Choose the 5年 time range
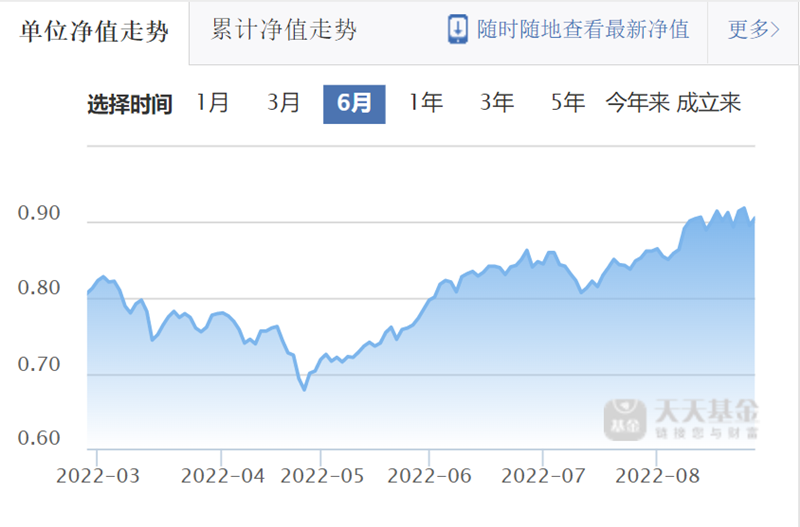The image size is (800, 527). click(567, 103)
